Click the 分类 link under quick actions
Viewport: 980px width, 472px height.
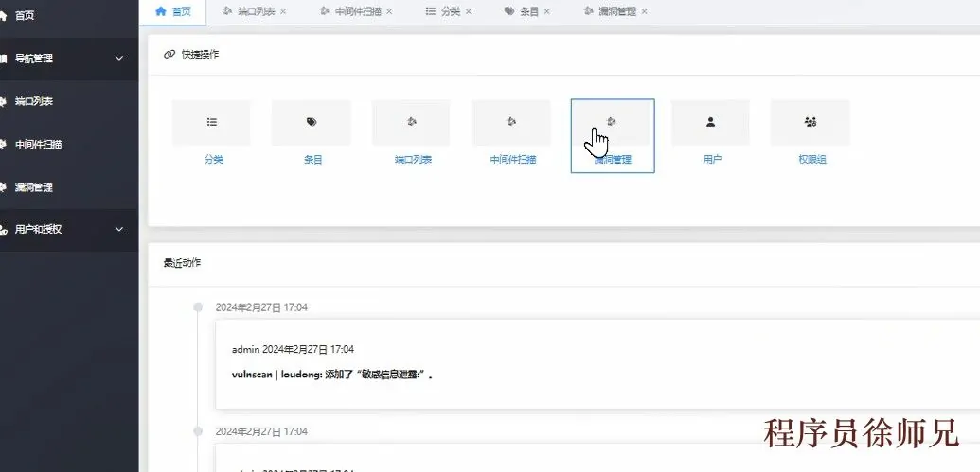[x=213, y=160]
